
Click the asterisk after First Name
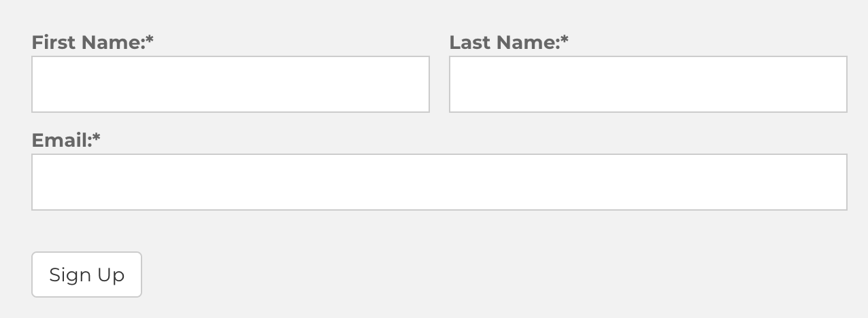(x=150, y=41)
